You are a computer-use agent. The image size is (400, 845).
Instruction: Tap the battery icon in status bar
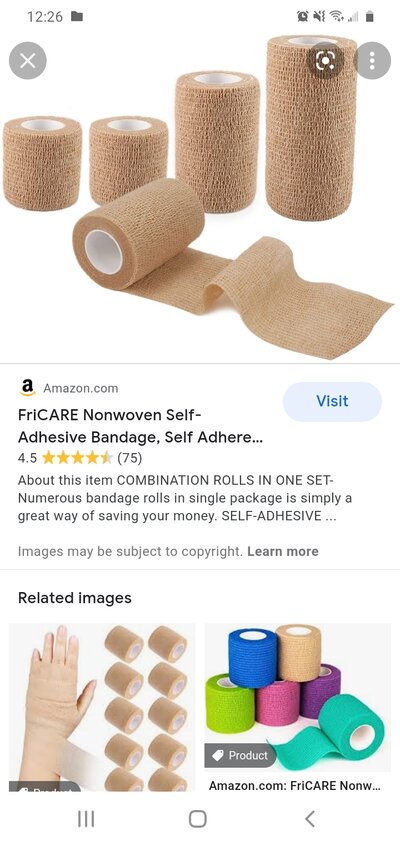pos(369,17)
